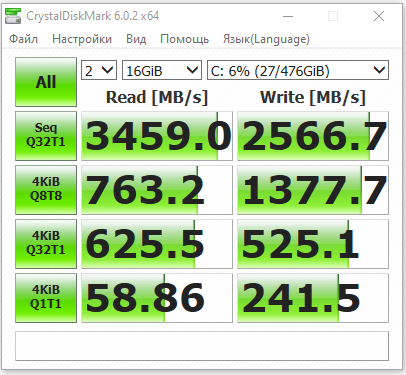Open the Вид menu
The width and height of the screenshot is (406, 375).
[136, 39]
